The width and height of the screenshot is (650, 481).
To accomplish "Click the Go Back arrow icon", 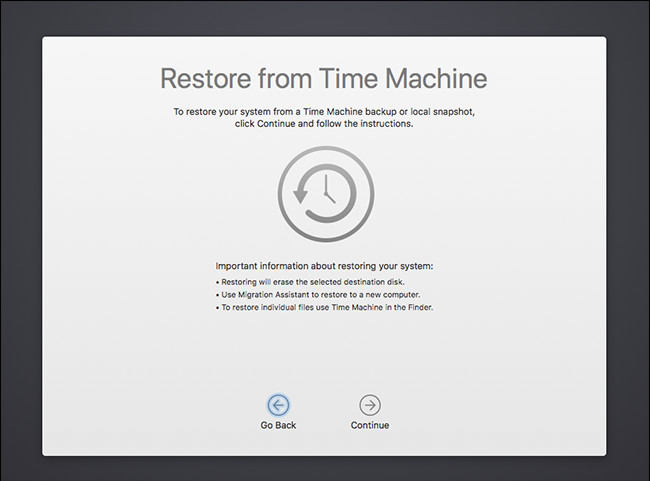I will [x=278, y=405].
